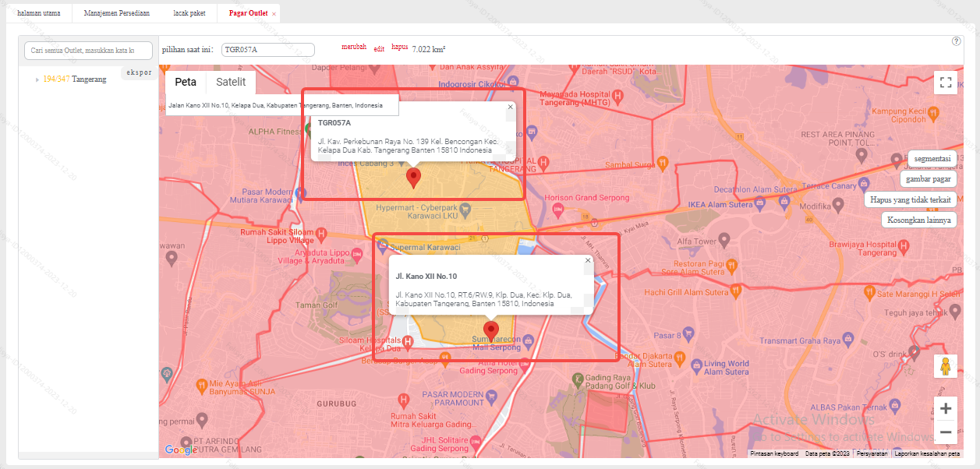The image size is (980, 469).
Task: Click Hapus yang tidak terkait button
Action: [910, 199]
